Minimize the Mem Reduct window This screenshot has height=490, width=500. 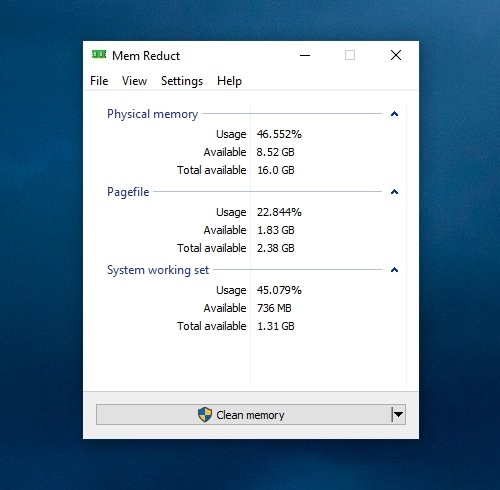[x=305, y=55]
